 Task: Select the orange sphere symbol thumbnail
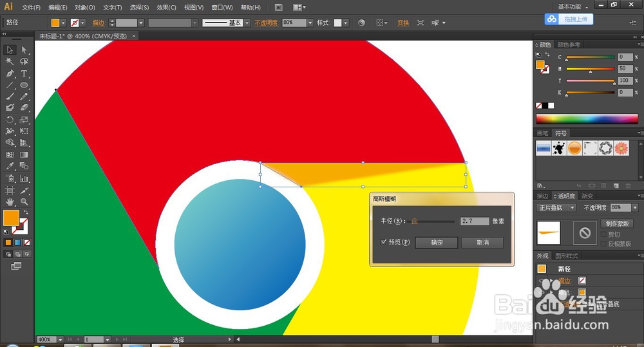click(x=574, y=148)
